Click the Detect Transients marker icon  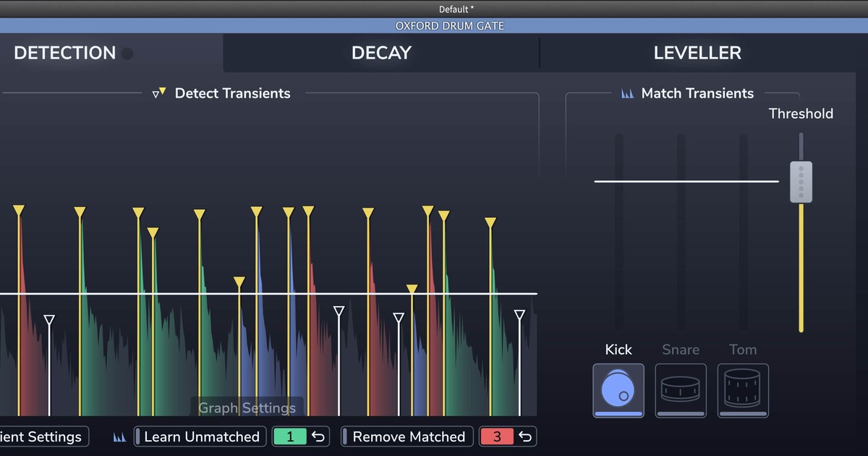pos(159,93)
